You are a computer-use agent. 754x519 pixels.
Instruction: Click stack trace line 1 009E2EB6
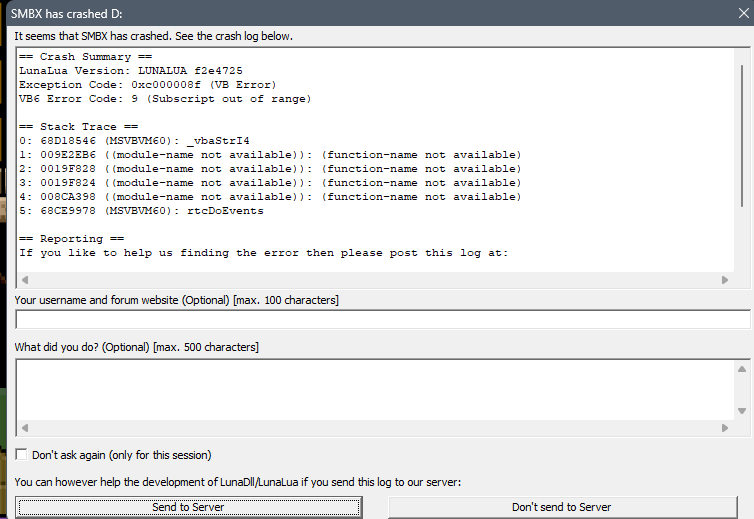[x=270, y=154]
